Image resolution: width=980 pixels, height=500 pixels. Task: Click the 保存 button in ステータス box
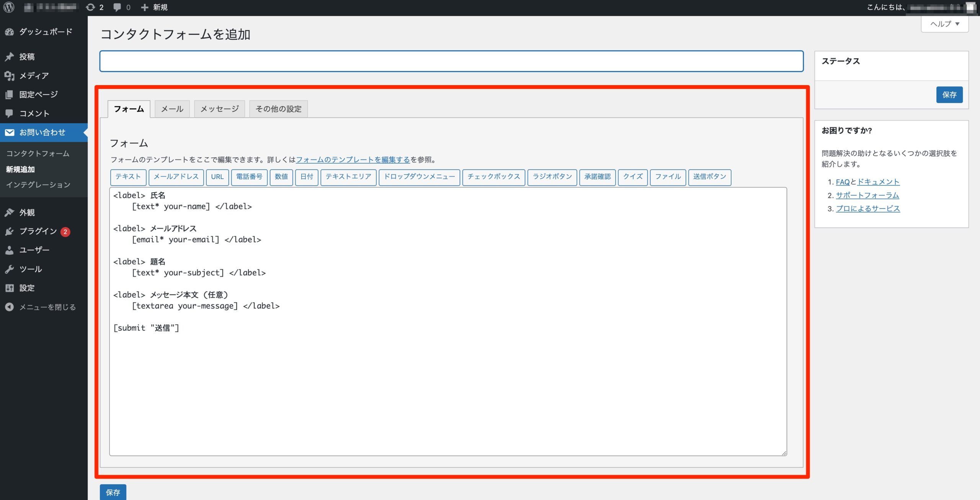(949, 95)
